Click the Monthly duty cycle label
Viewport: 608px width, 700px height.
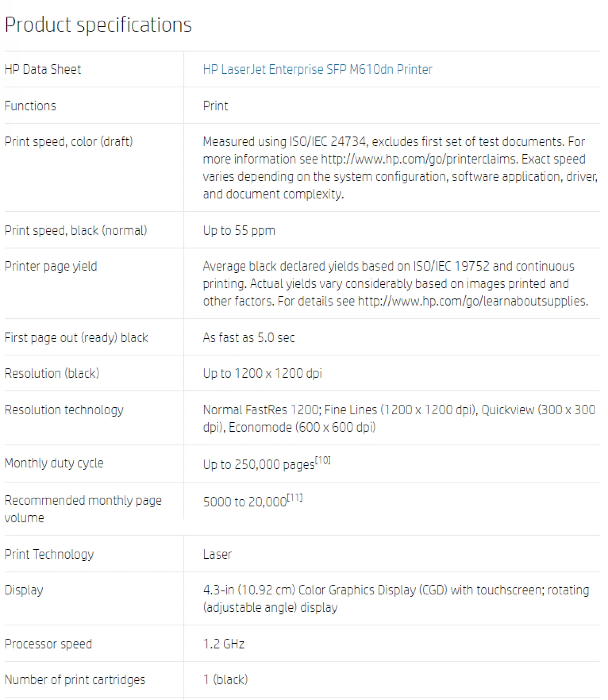pyautogui.click(x=54, y=463)
